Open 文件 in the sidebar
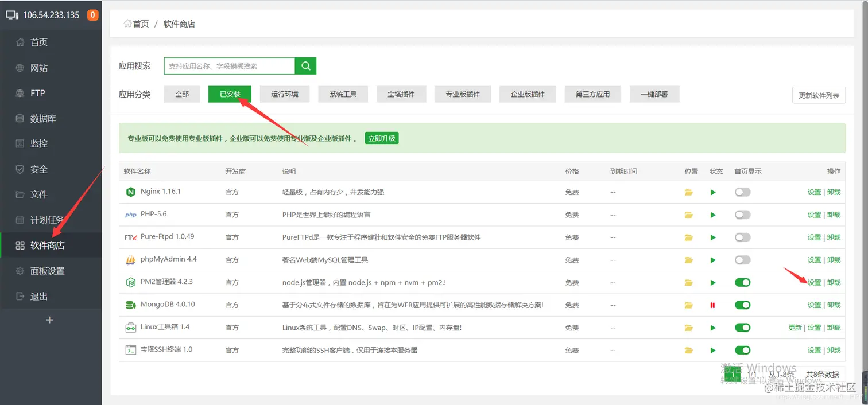 (x=51, y=194)
